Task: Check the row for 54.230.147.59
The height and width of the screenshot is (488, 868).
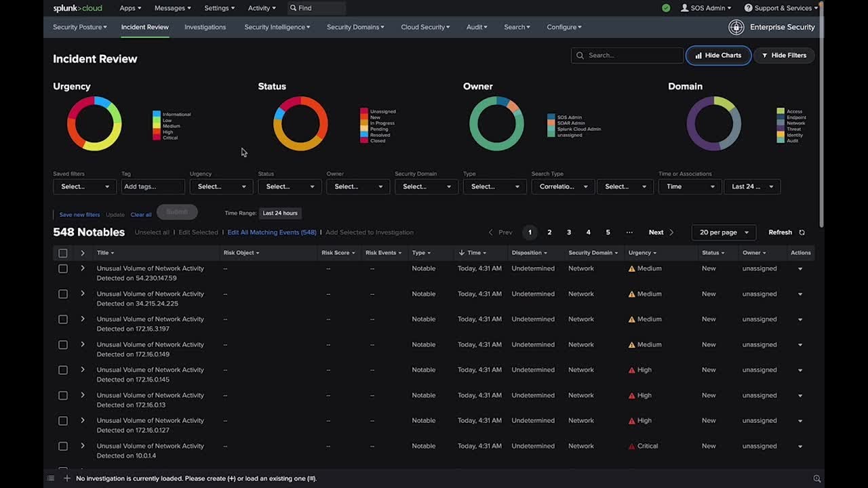Action: coord(63,268)
